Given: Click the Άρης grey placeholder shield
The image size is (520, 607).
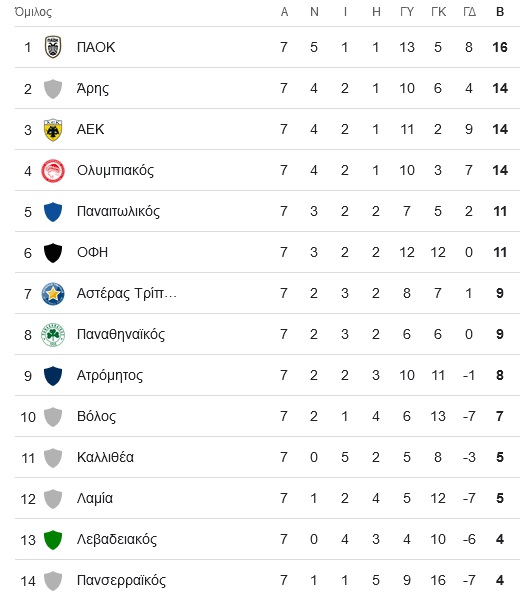Looking at the screenshot, I should 53,89.
